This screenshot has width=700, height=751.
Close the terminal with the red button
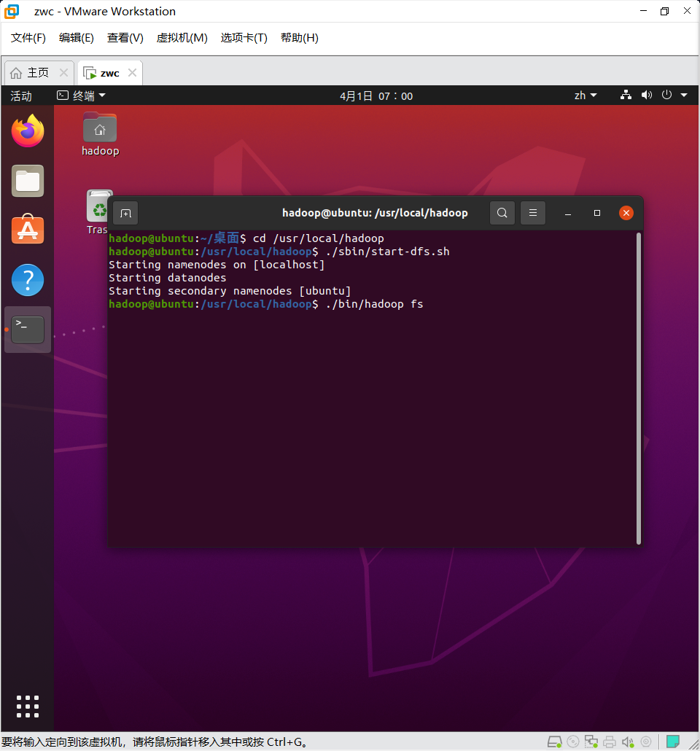(x=626, y=213)
